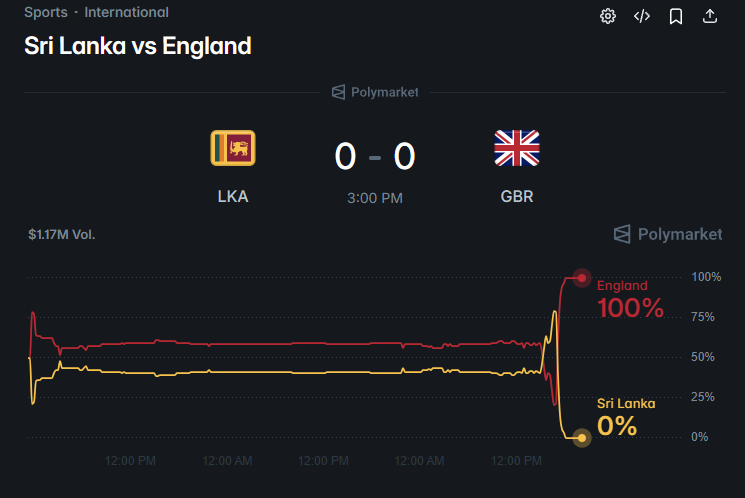Click the Sri Lanka 0% chart label

(x=626, y=418)
